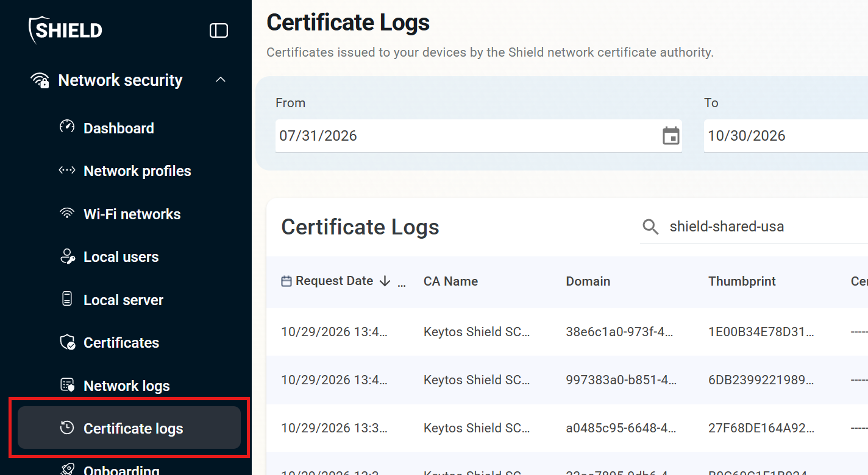Select Certificate logs menu item
Viewport: 868px width, 475px height.
click(x=129, y=427)
